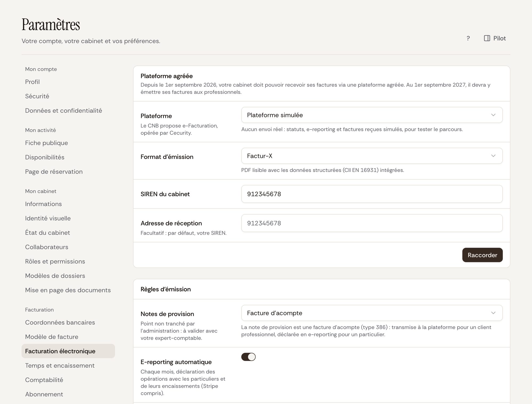Image resolution: width=532 pixels, height=404 pixels.
Task: Open the Format d'émission Factur-X dropdown
Action: pos(372,156)
